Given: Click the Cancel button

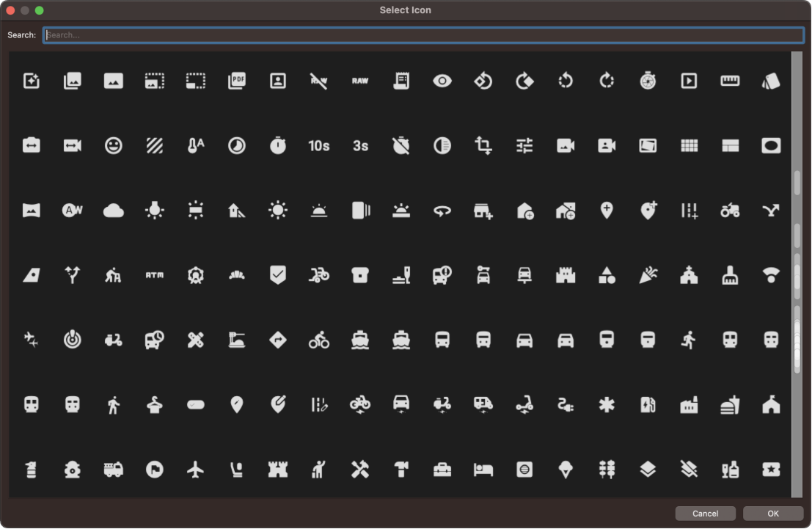Looking at the screenshot, I should (x=705, y=514).
